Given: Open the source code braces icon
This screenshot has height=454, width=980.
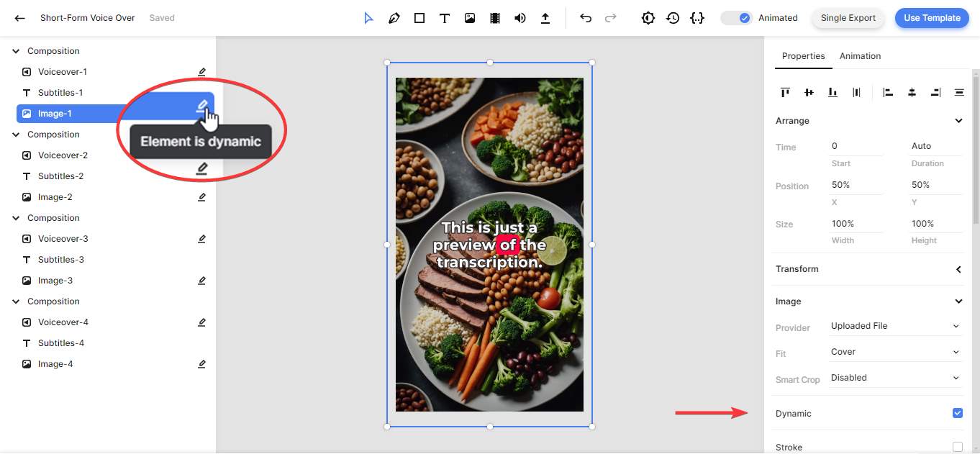Looking at the screenshot, I should (x=697, y=18).
